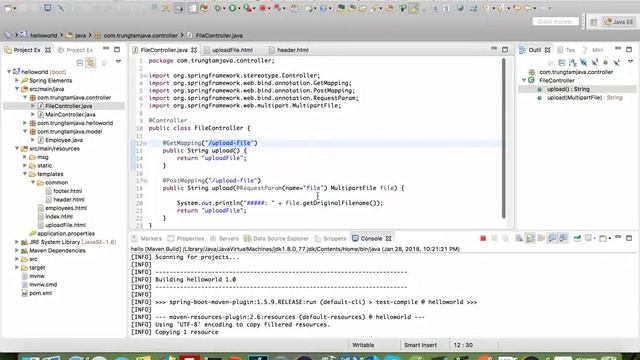
Task: Select MainController.java in Project Explorer
Action: tap(70, 114)
